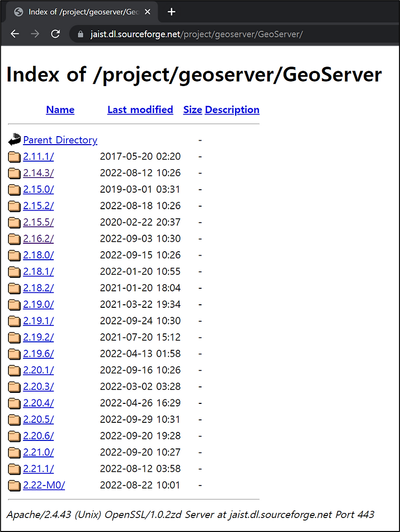
Task: Click the folder icon next to 2.22-M0/
Action: click(14, 485)
